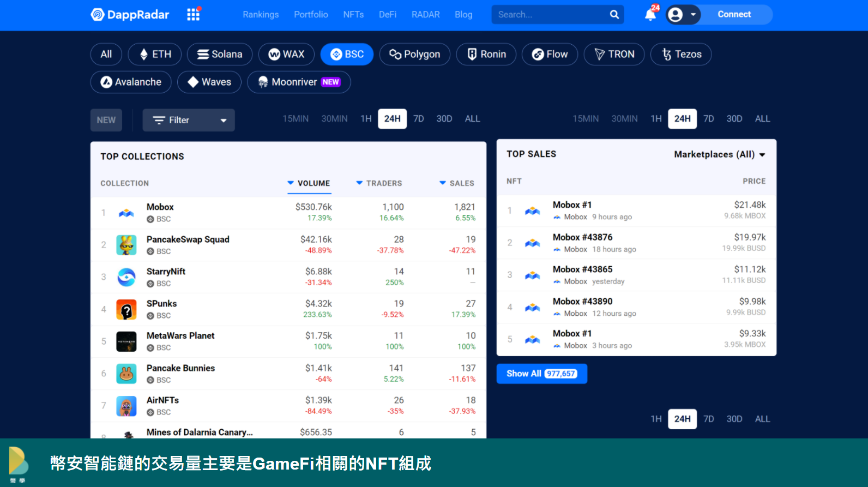
Task: Filter by Flow chain
Action: 550,54
